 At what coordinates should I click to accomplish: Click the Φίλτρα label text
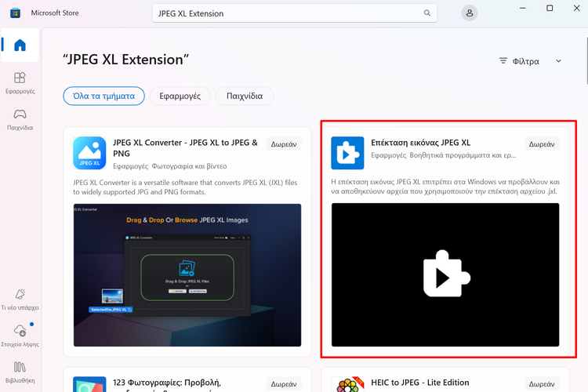click(x=526, y=61)
